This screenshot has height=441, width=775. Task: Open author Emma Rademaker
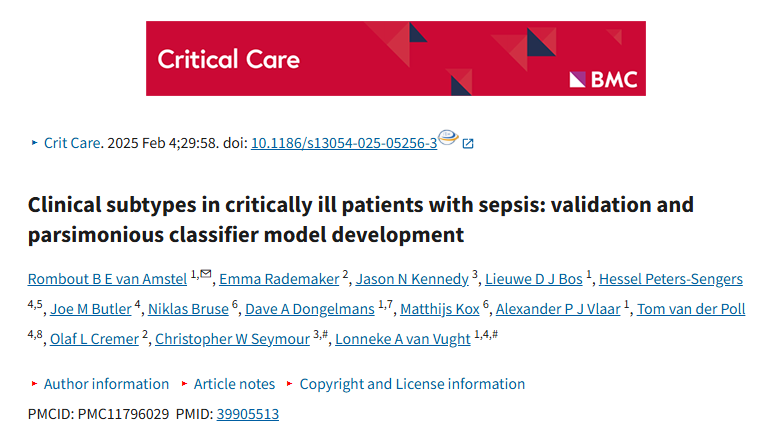[x=279, y=279]
